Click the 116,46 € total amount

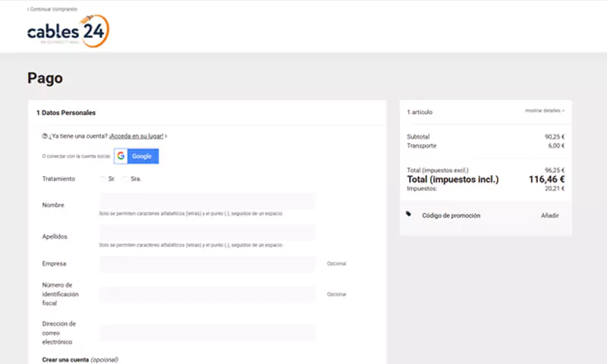(x=546, y=180)
